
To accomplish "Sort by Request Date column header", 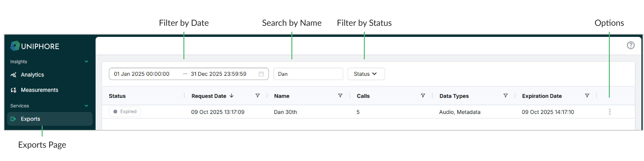I will pyautogui.click(x=209, y=96).
